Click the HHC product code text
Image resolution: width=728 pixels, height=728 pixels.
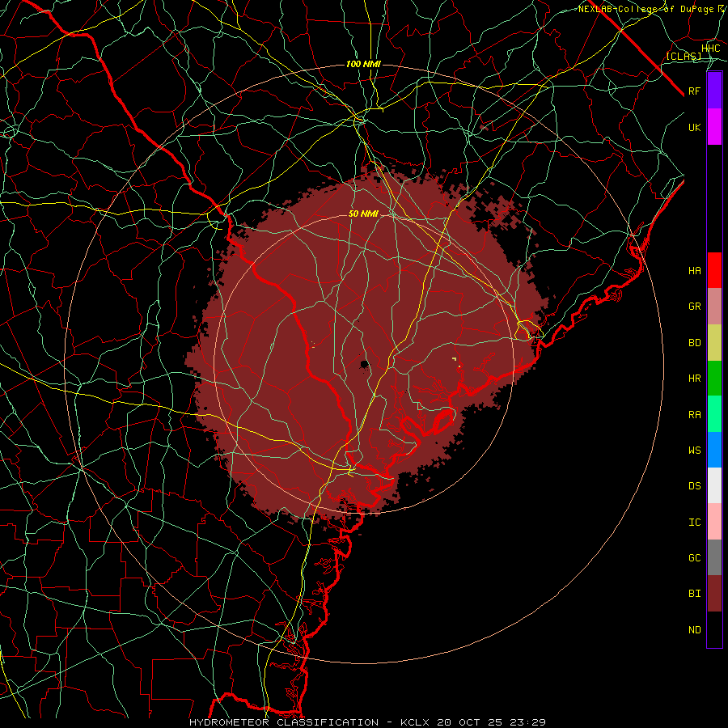coord(711,49)
